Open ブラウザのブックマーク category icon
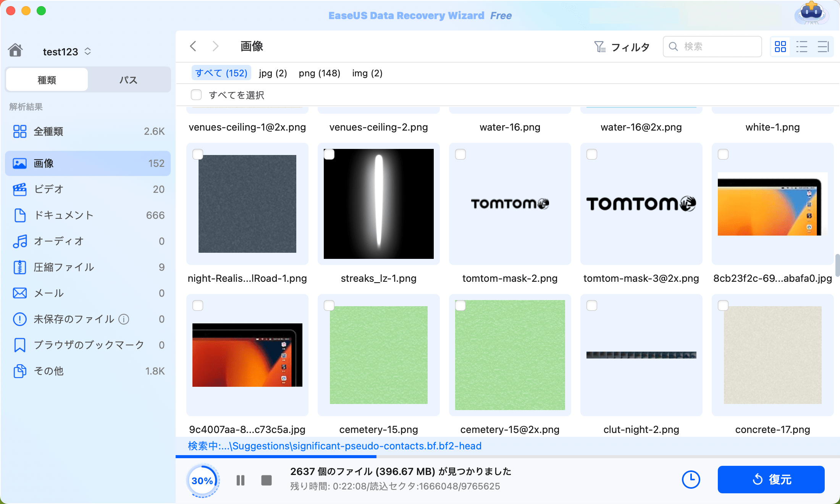 coord(19,345)
